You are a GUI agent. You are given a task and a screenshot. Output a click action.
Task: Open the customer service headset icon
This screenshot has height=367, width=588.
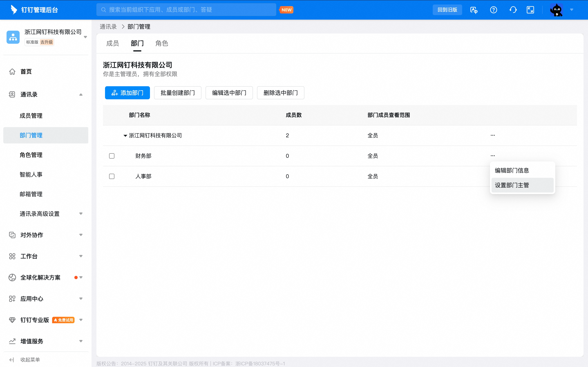pos(513,10)
